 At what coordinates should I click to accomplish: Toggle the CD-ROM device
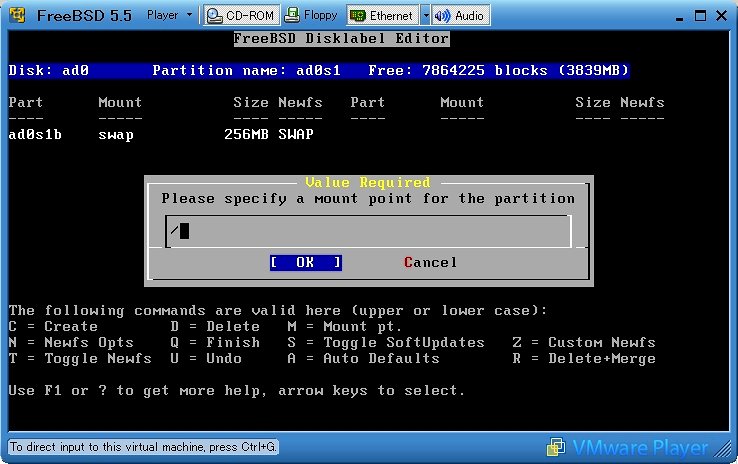tap(239, 15)
